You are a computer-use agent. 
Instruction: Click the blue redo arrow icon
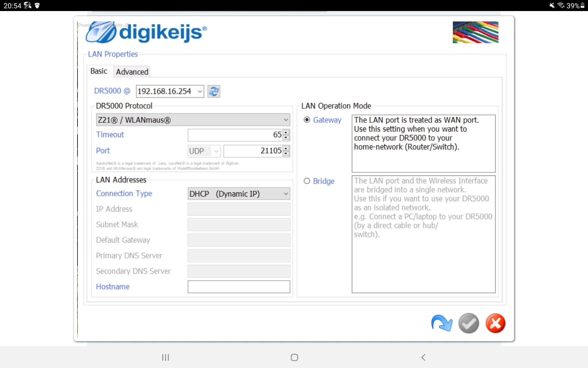tap(442, 323)
